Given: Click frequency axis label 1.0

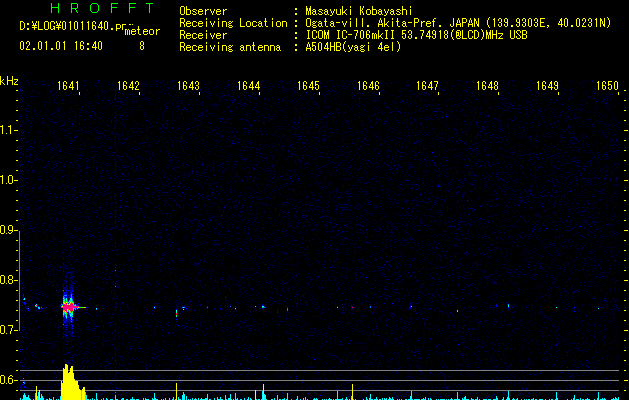Looking at the screenshot, I should pyautogui.click(x=9, y=180).
